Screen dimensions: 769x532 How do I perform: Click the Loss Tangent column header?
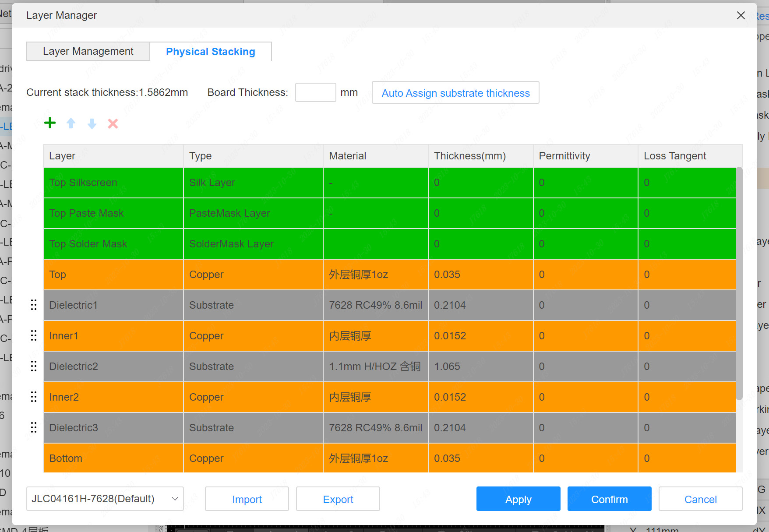[x=690, y=156]
